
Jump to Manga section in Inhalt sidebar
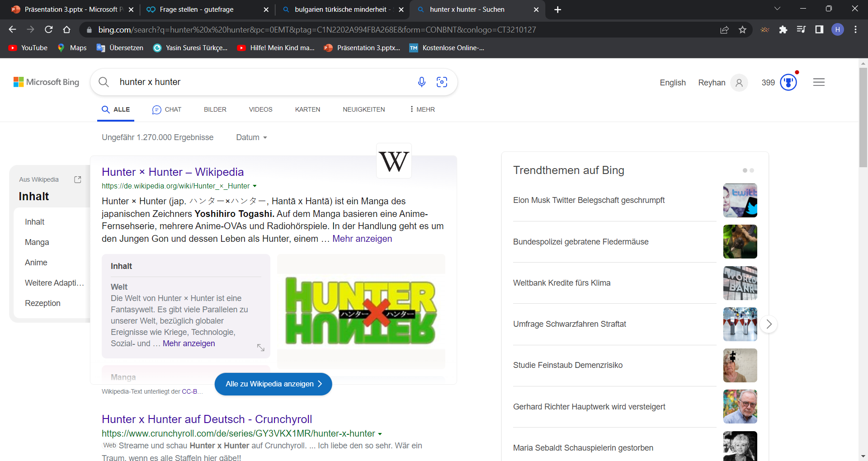(x=37, y=242)
